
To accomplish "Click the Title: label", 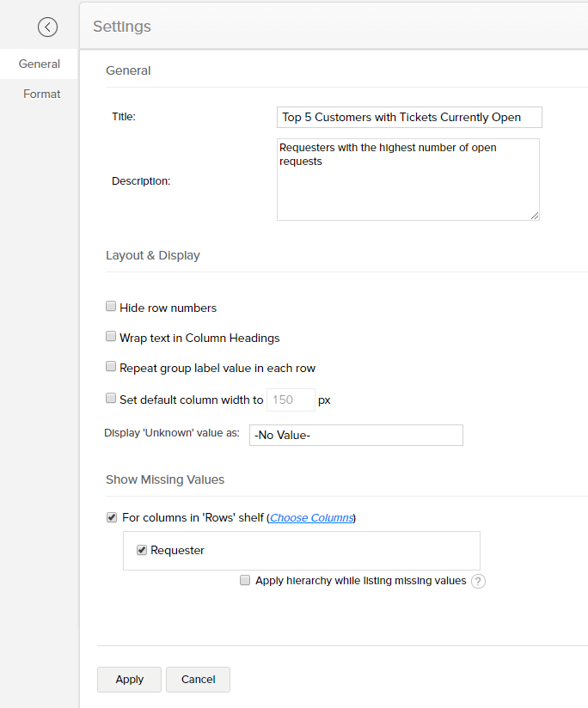I will click(124, 117).
